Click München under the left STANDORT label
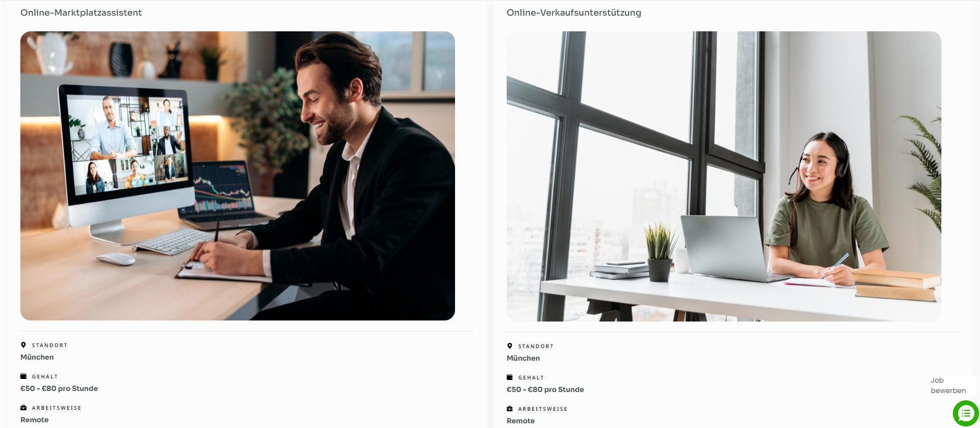 pyautogui.click(x=37, y=357)
